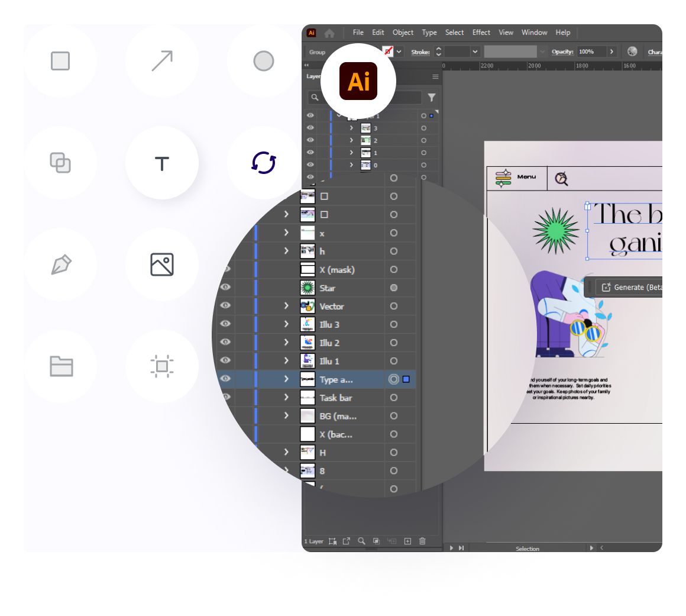Click the Text tool circle icon
The height and width of the screenshot is (616, 686).
[162, 163]
